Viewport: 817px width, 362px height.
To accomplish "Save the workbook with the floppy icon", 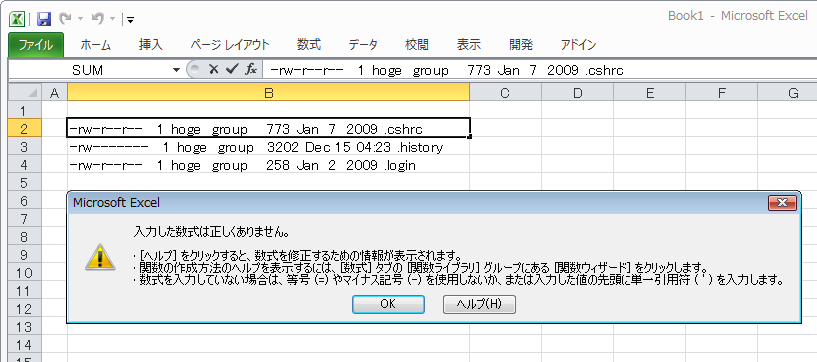I will 44,19.
